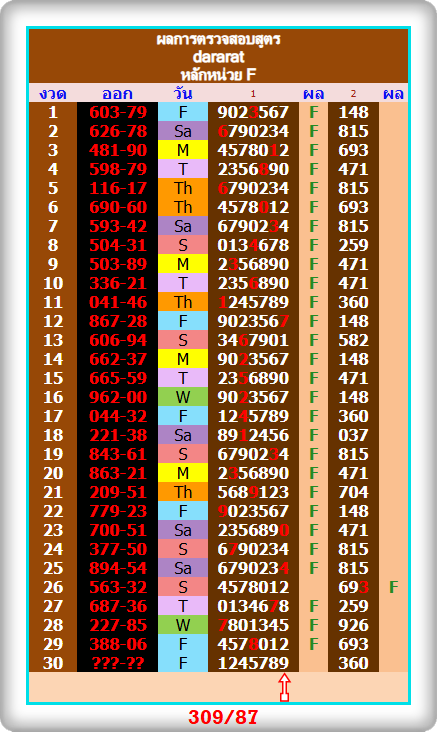Select drawn number 962-00 in row 16

pos(118,397)
